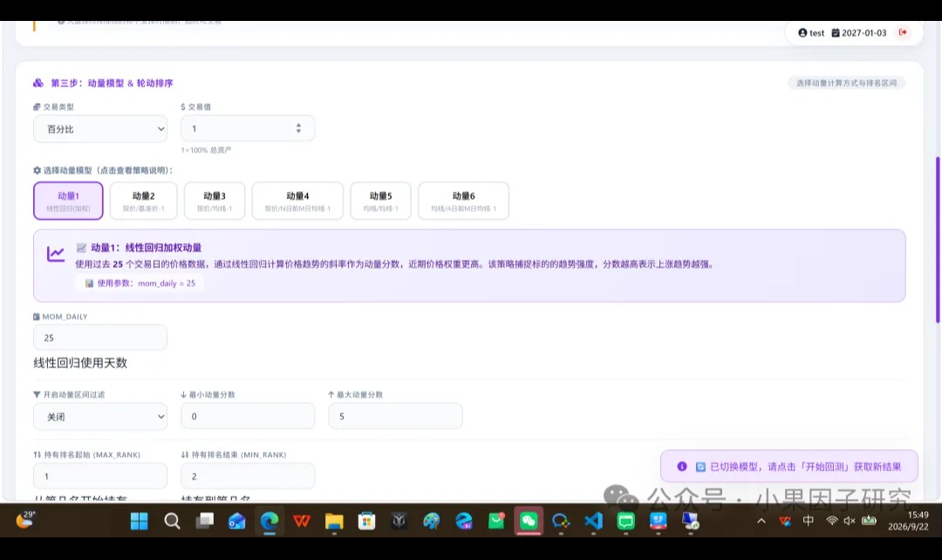Click the 使用参数 mom_daily = 25 tag
The width and height of the screenshot is (942, 560).
pos(140,283)
